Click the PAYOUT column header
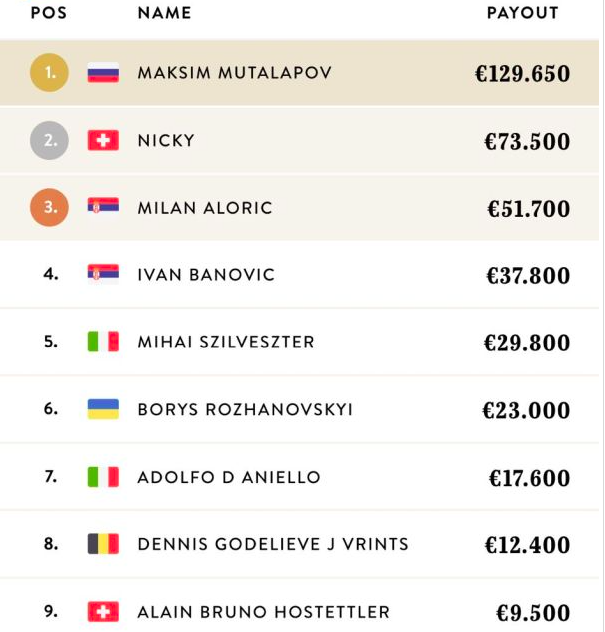605x632 pixels. [522, 14]
